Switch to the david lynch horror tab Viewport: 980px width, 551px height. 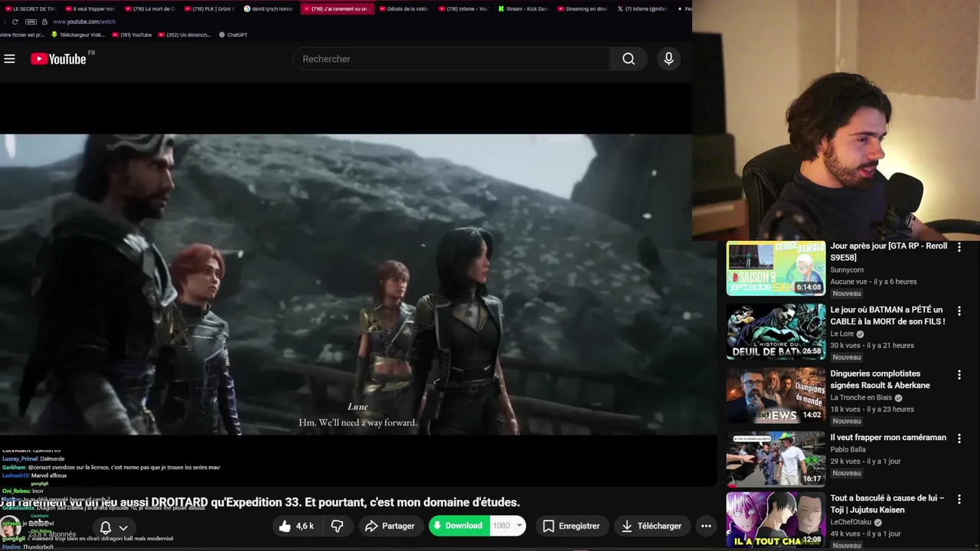(269, 8)
